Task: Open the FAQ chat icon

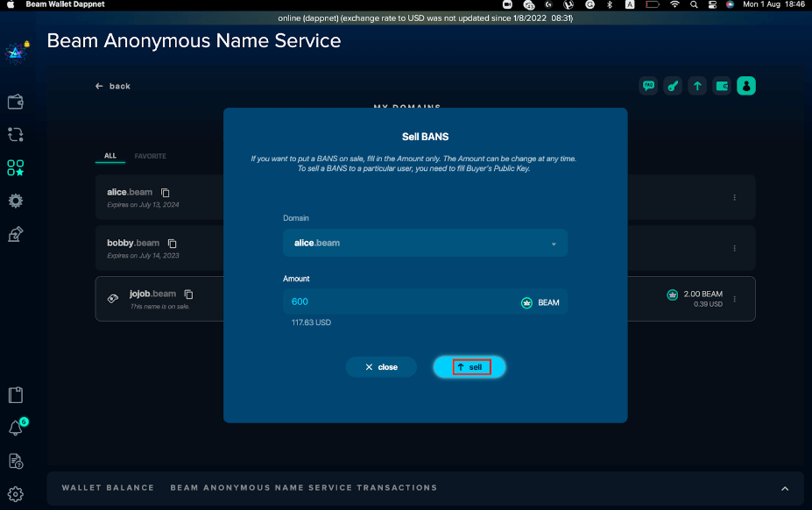Action: (648, 86)
